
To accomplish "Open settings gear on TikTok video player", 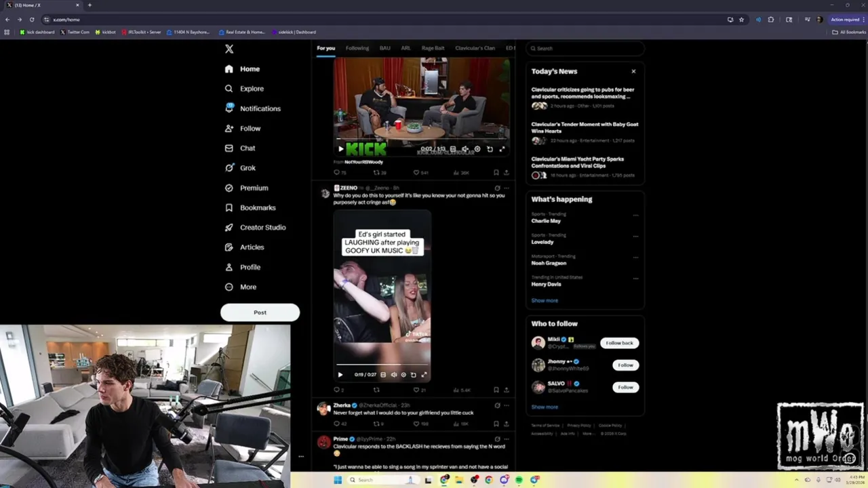I will click(403, 375).
